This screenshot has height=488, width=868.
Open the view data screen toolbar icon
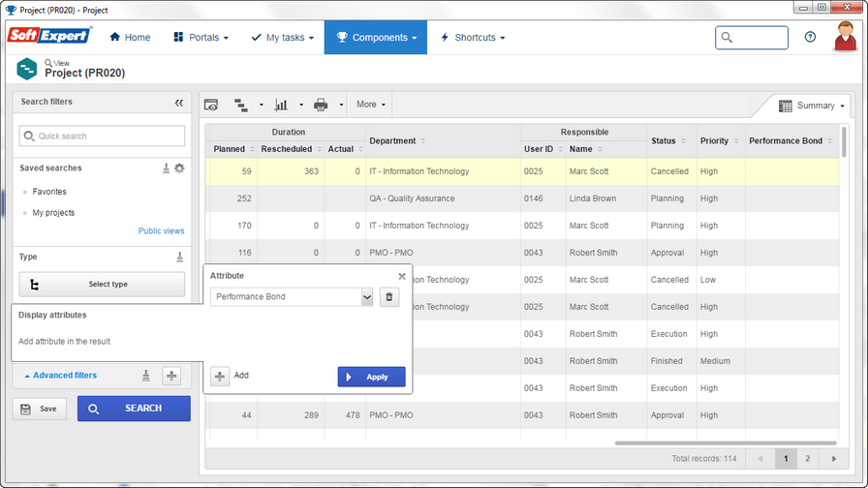tap(211, 105)
